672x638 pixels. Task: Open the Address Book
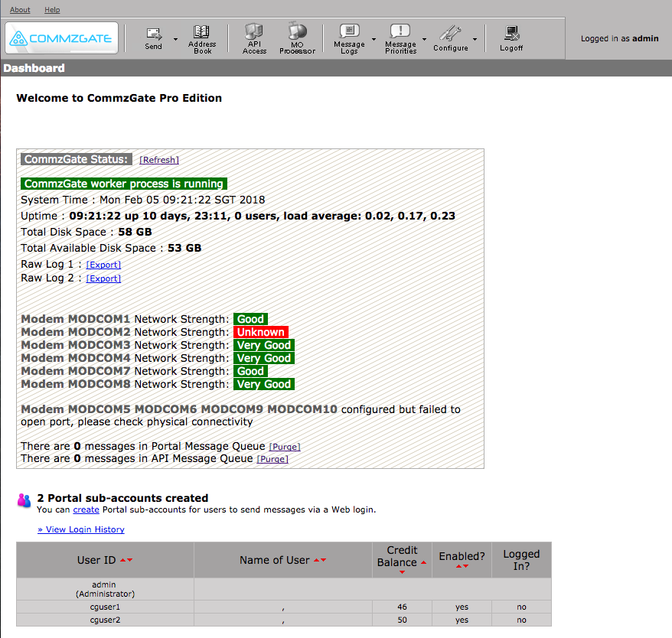click(202, 39)
